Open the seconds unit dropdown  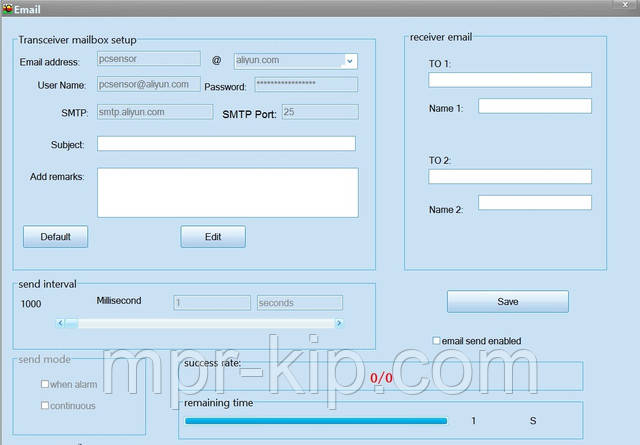(x=299, y=302)
